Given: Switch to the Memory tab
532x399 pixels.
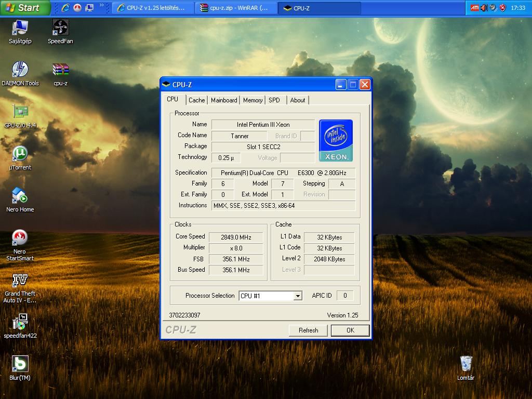Looking at the screenshot, I should click(x=253, y=100).
